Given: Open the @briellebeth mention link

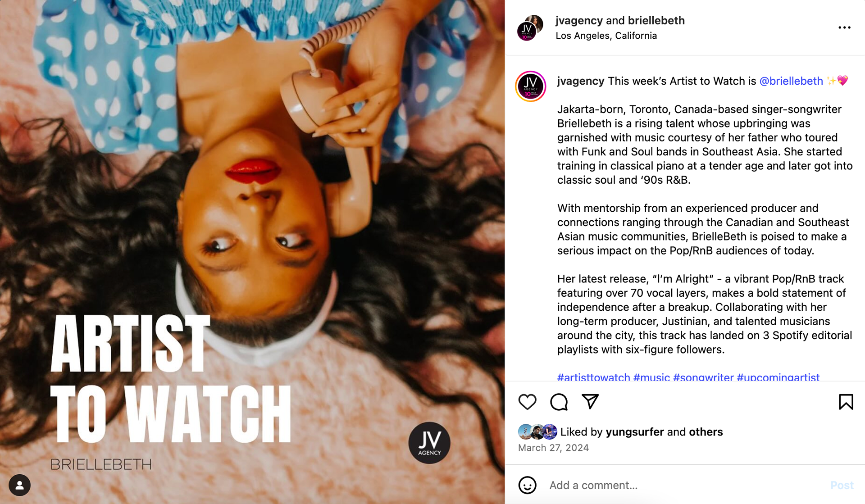Looking at the screenshot, I should coord(791,81).
